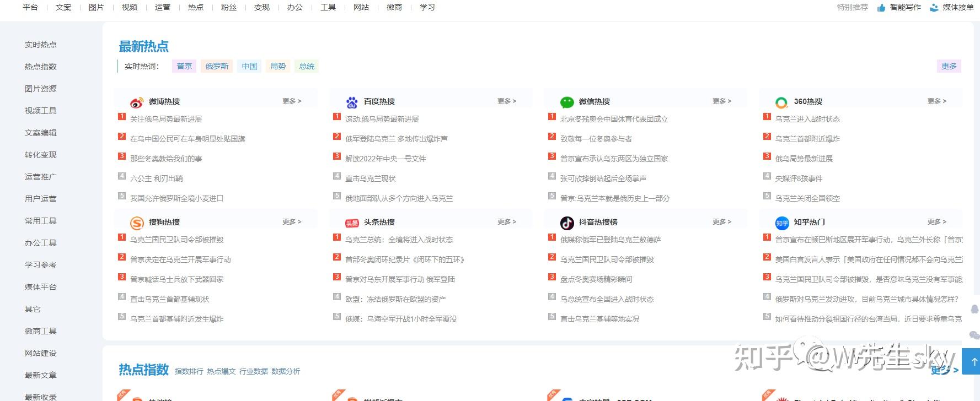Open 媒体平台 sidebar item

click(x=41, y=287)
